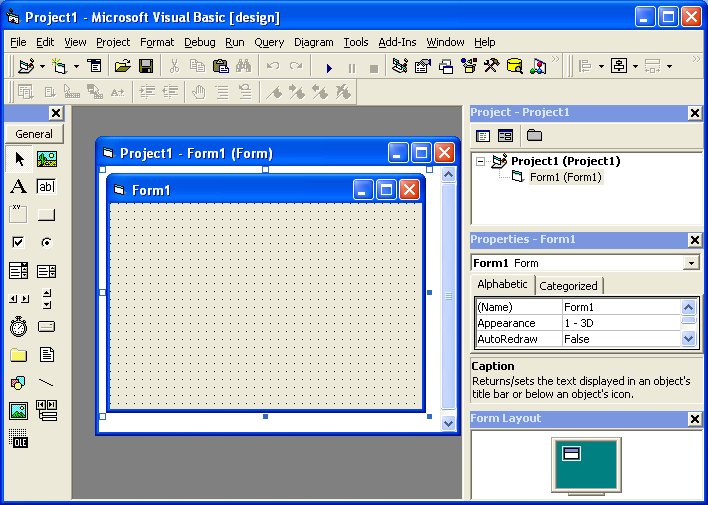Image resolution: width=708 pixels, height=505 pixels.
Task: Select the FileListBox control tool
Action: (x=47, y=355)
